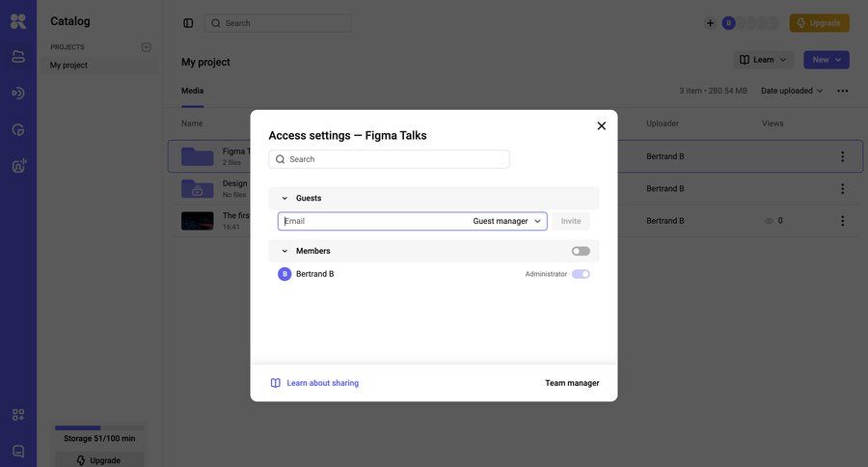Screen dimensions: 868x467
Task: Click the Upgrade button under storage
Action: [x=99, y=460]
